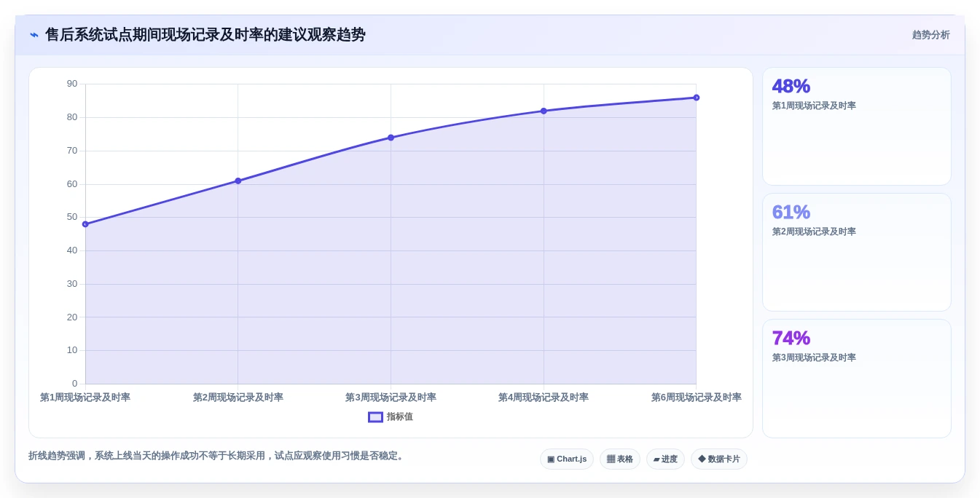Image resolution: width=980 pixels, height=498 pixels.
Task: Toggle the 指标值 legend color box
Action: 375,417
